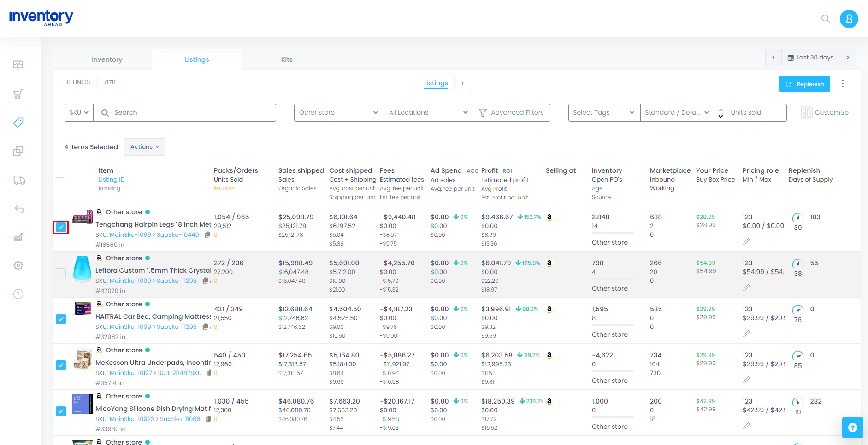Click Listing ID column subheader
Screen dimensions: 868x445
point(112,180)
